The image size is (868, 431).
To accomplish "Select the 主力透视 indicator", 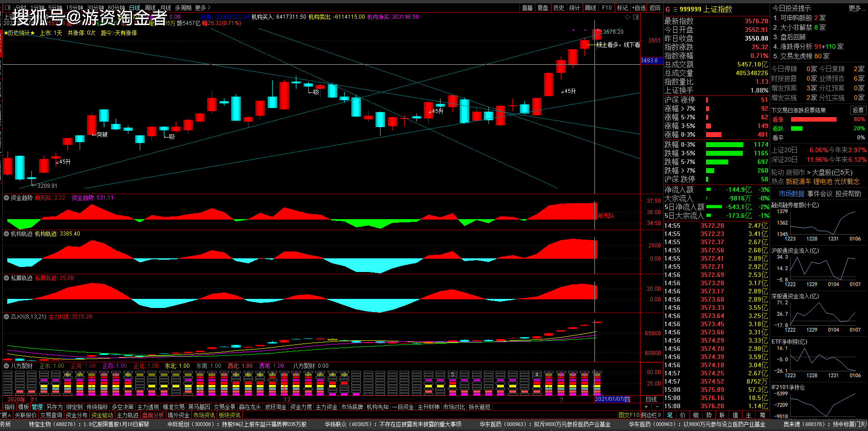I will (148, 407).
